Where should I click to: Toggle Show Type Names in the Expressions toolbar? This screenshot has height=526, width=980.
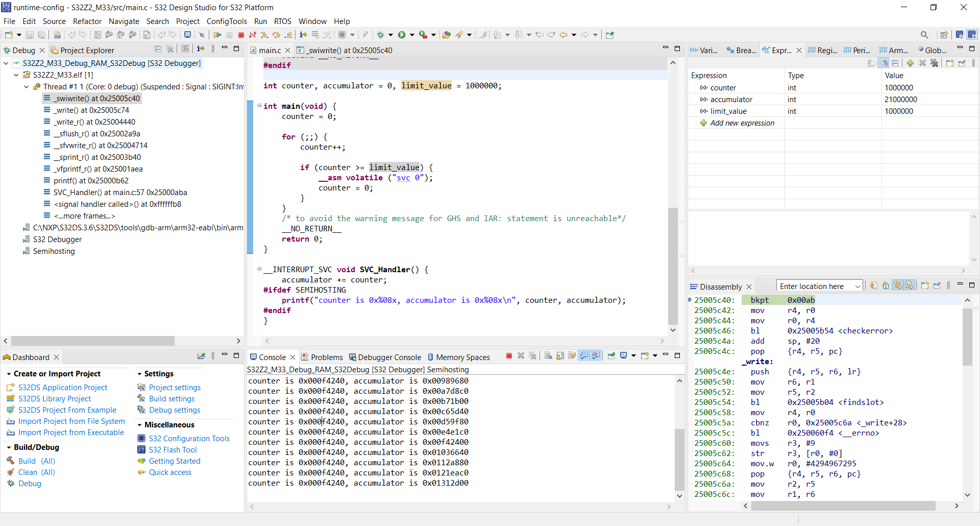pos(871,63)
